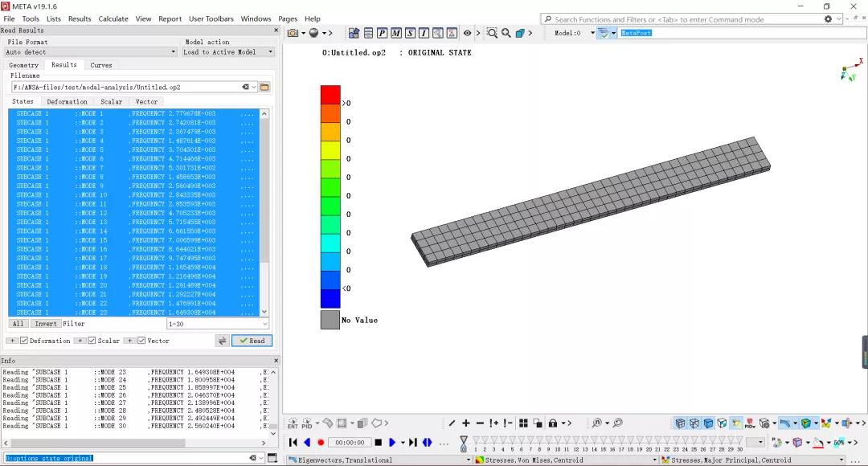Open the File Format Auto detect dropdown
868x466 pixels.
pos(90,52)
